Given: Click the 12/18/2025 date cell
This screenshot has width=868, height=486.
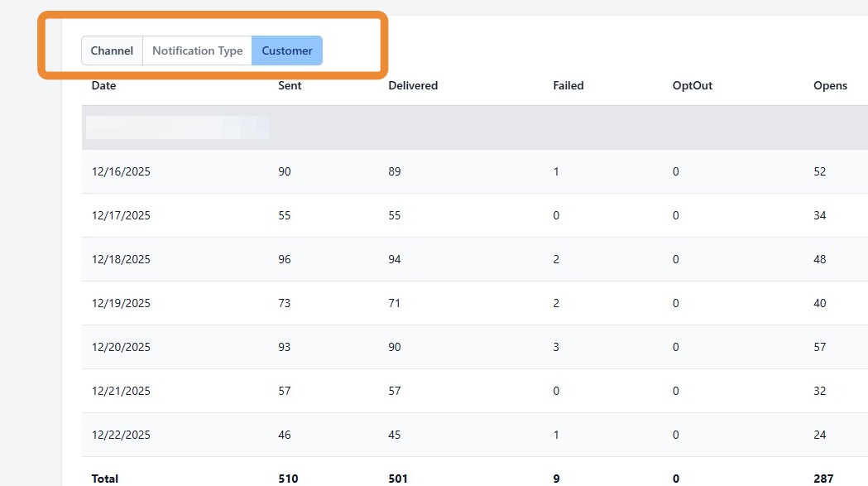Looking at the screenshot, I should 121,259.
